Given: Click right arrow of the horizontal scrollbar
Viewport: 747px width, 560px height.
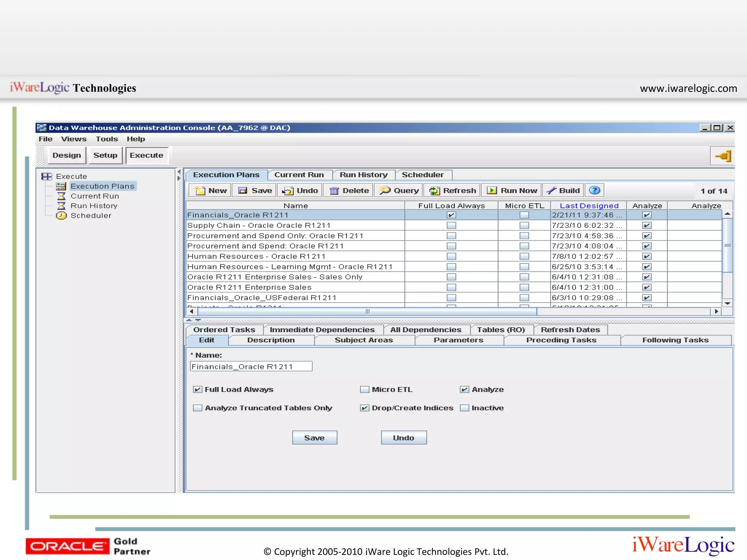Looking at the screenshot, I should tap(716, 311).
